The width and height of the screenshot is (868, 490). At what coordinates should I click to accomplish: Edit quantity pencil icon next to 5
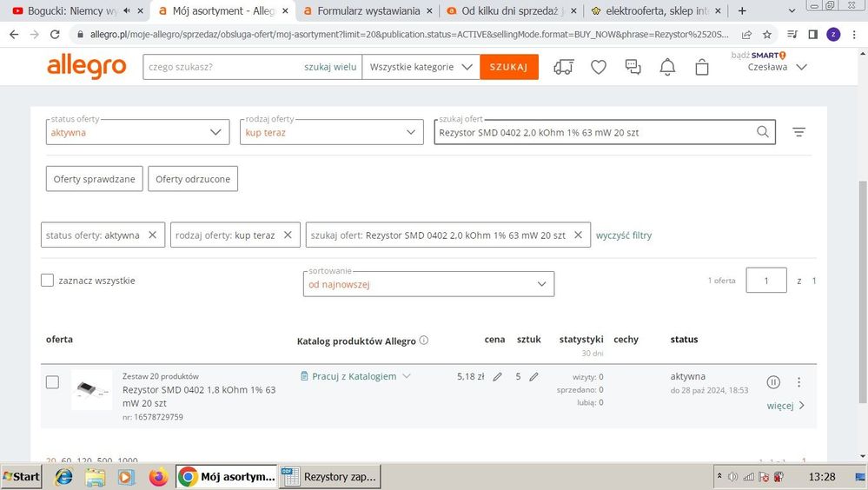point(533,376)
